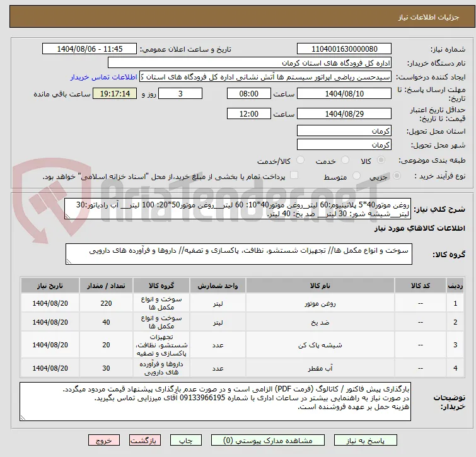Click the توضیحات خریدار notes textarea
Screen dimensions: 476x457
point(215,402)
